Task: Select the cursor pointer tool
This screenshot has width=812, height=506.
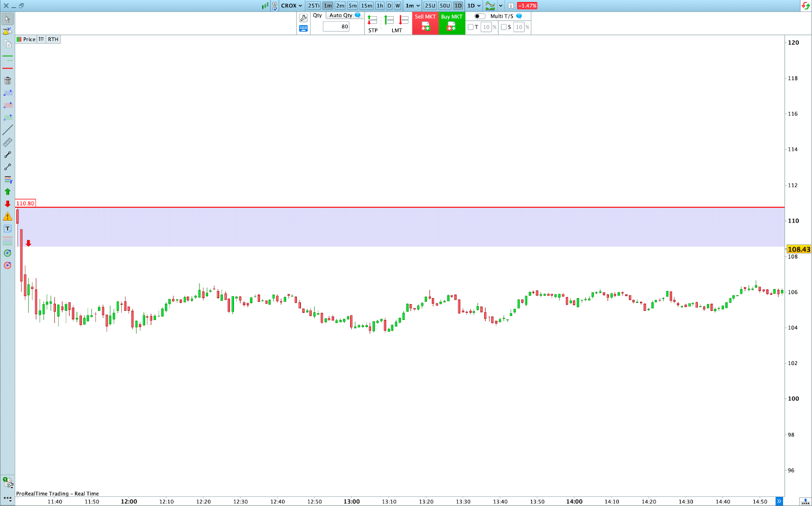Action: (8, 19)
